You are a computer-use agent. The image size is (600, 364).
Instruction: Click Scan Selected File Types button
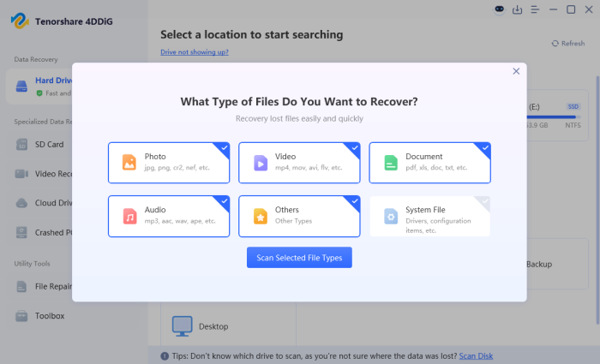[x=299, y=258]
